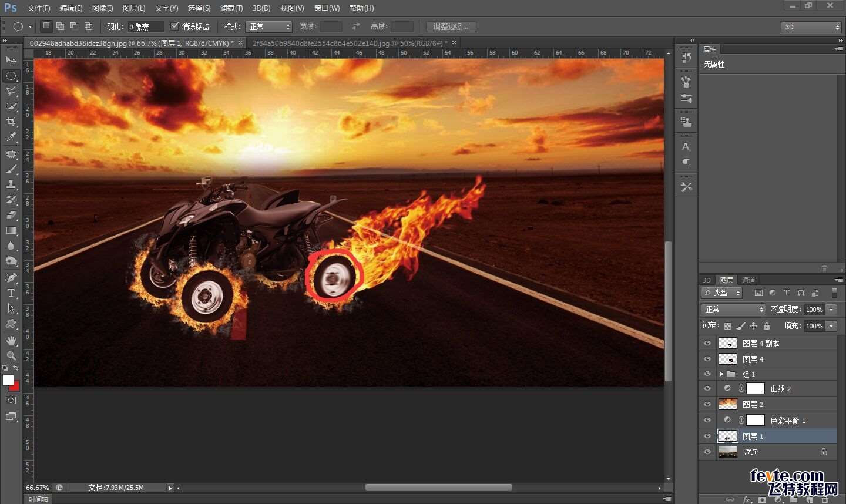This screenshot has width=846, height=504.
Task: Hide the 背景 layer
Action: (707, 452)
